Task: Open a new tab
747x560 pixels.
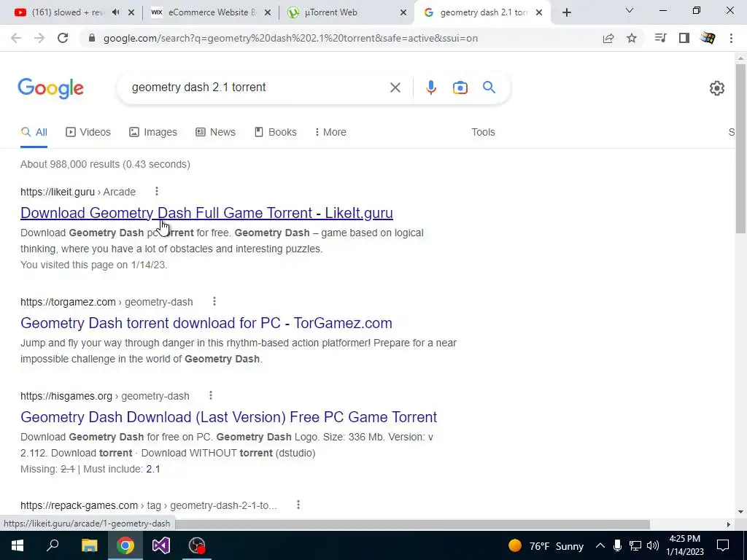Action: click(566, 12)
